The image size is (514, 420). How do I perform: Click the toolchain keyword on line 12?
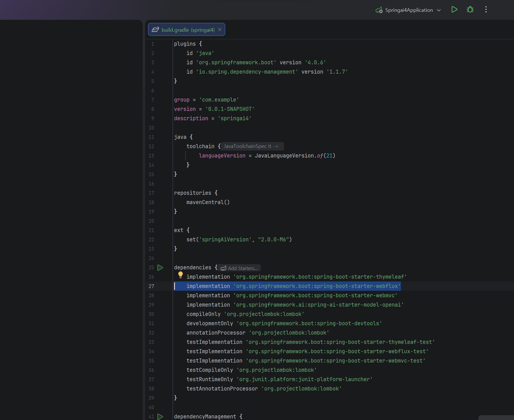click(200, 146)
